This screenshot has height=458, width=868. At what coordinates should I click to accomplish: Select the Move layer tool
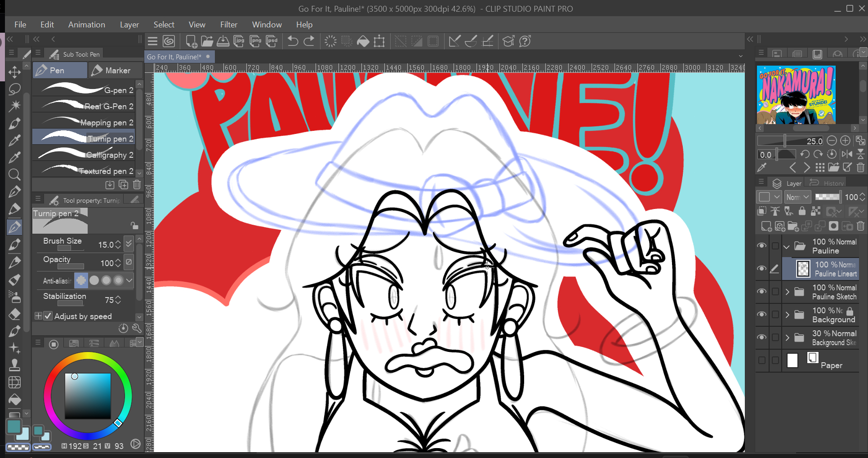14,72
